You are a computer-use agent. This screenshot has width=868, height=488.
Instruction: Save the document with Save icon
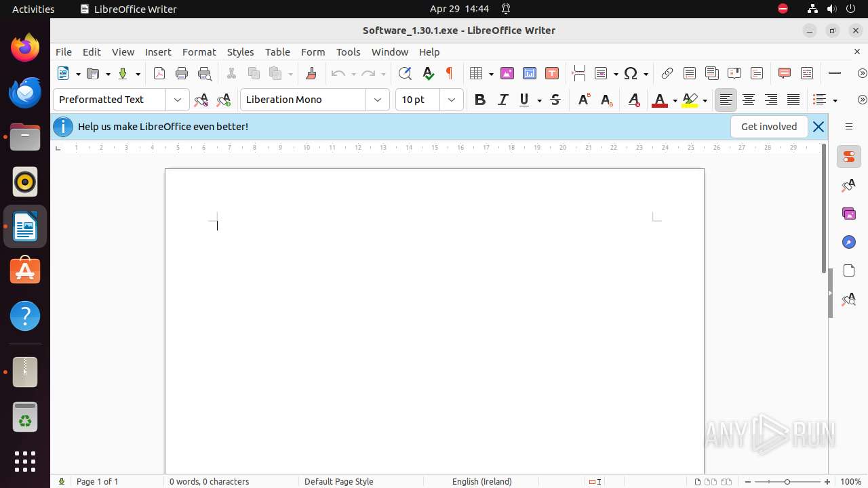coord(123,73)
